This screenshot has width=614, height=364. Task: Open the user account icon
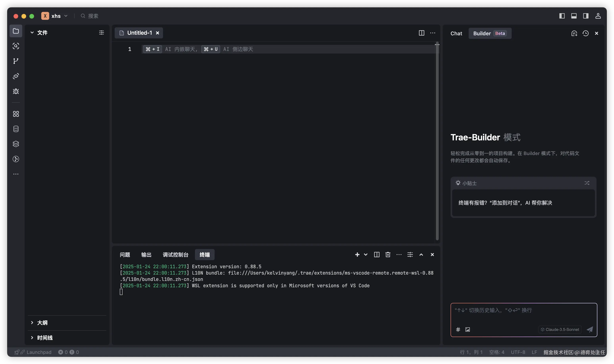pyautogui.click(x=598, y=16)
